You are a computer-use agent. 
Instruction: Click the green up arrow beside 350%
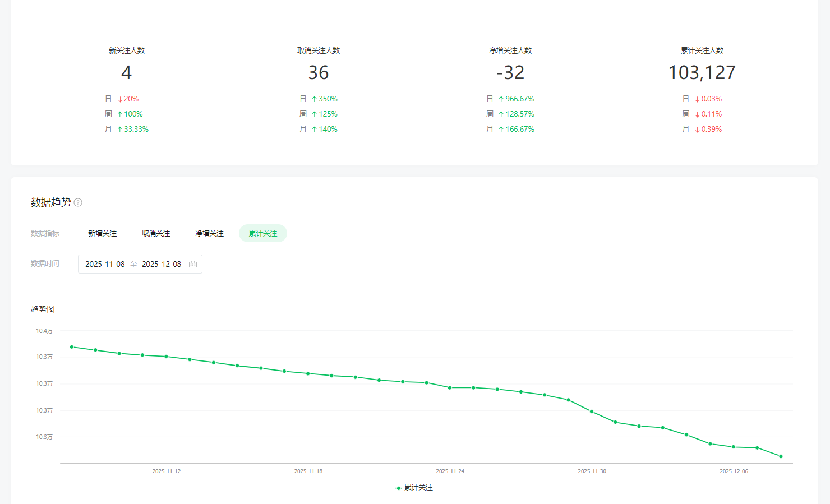click(x=315, y=99)
